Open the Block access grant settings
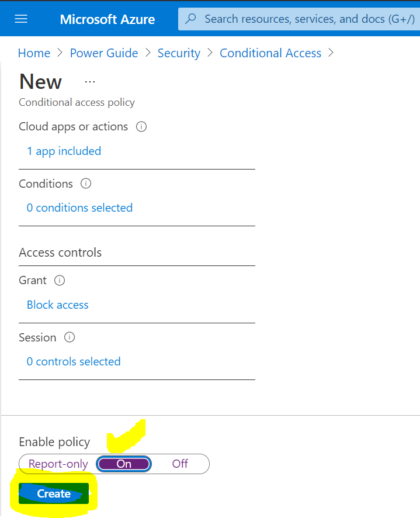 point(57,305)
